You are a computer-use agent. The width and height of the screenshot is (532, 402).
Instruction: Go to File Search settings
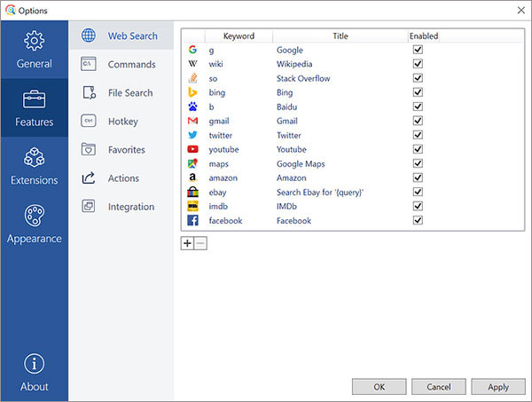click(129, 93)
